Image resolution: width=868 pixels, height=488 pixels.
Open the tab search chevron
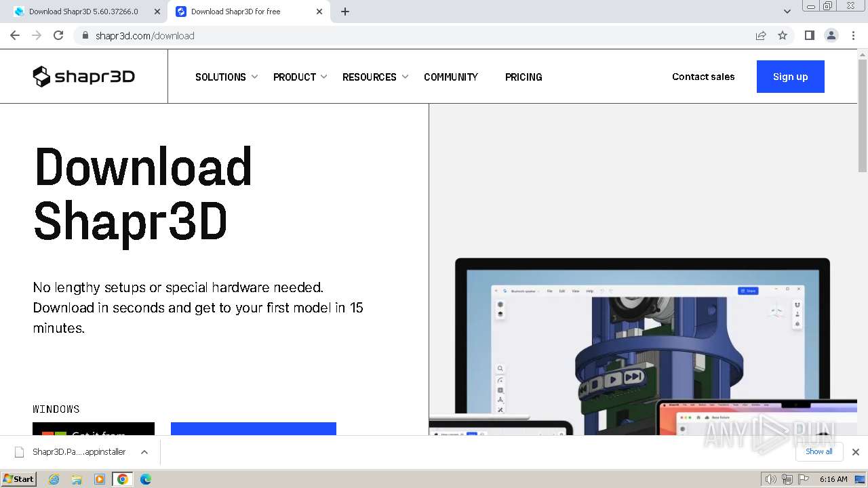click(787, 12)
